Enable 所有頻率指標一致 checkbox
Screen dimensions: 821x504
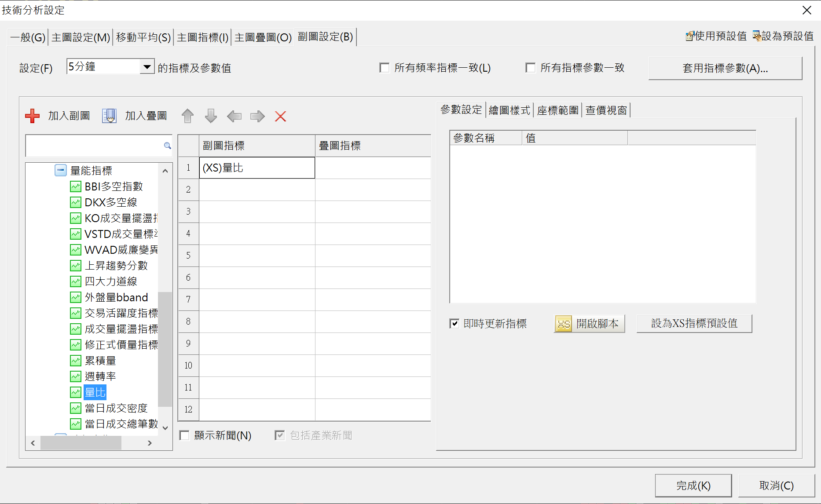pyautogui.click(x=385, y=68)
